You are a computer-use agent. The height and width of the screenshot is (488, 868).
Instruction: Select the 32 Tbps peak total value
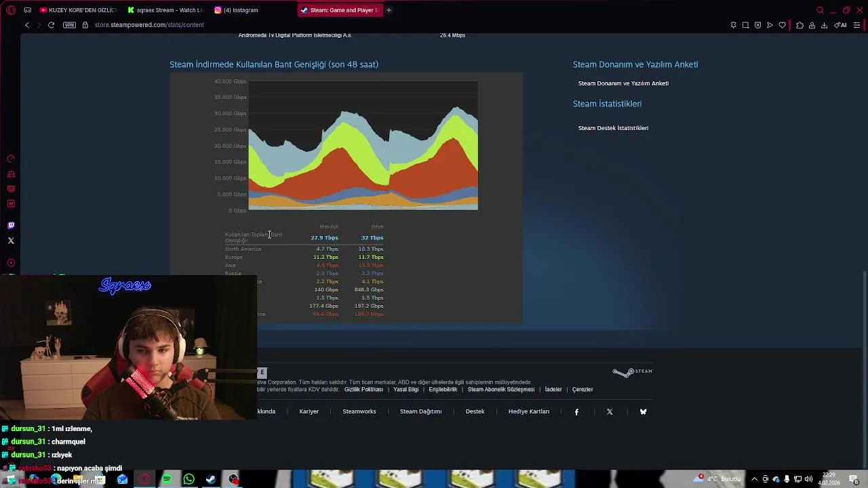point(372,238)
